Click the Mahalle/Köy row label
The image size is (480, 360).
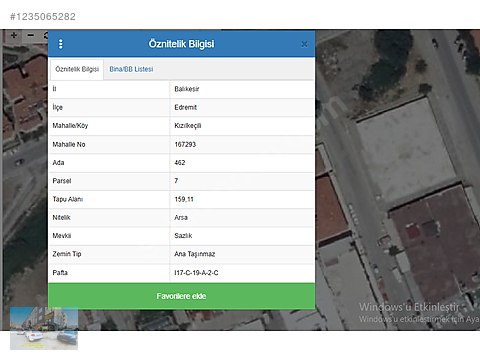pyautogui.click(x=70, y=126)
